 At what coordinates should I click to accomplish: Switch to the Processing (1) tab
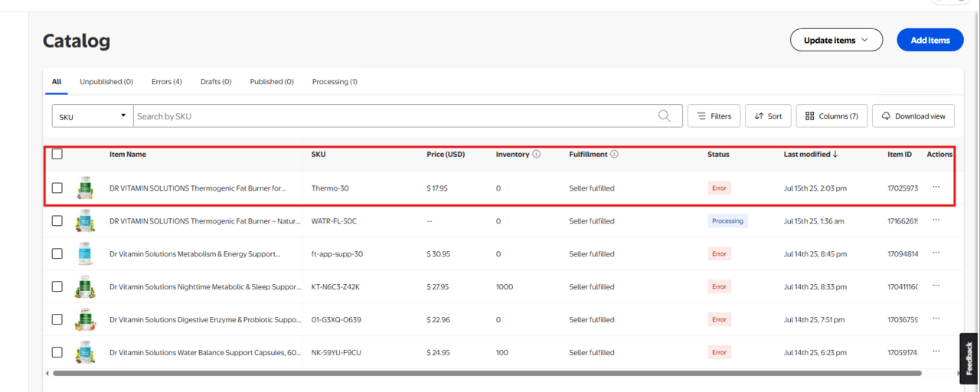(335, 82)
